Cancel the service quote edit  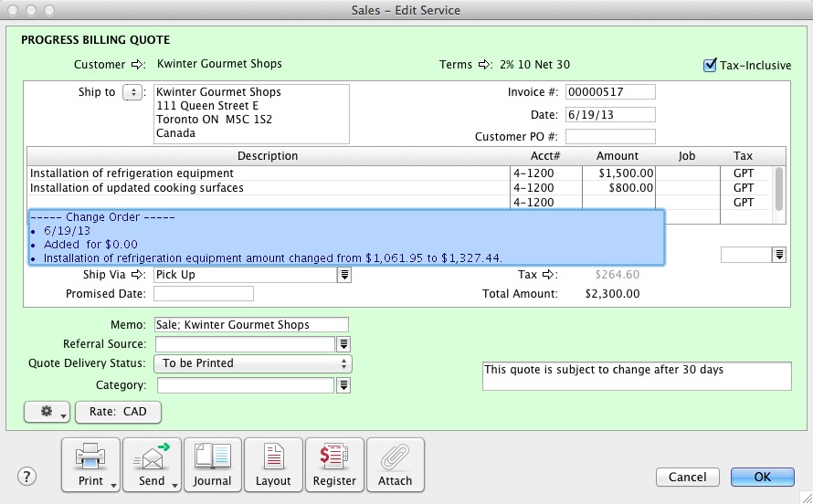tap(687, 477)
